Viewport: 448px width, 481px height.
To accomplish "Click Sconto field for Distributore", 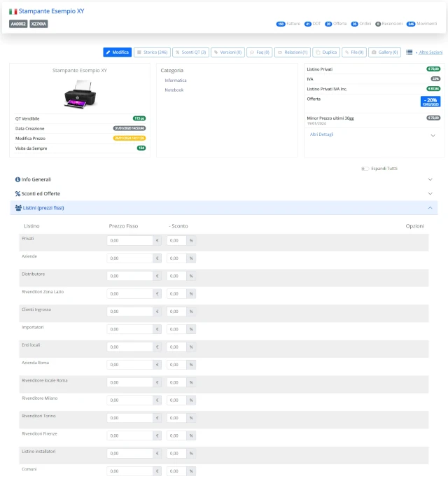I will coord(176,276).
